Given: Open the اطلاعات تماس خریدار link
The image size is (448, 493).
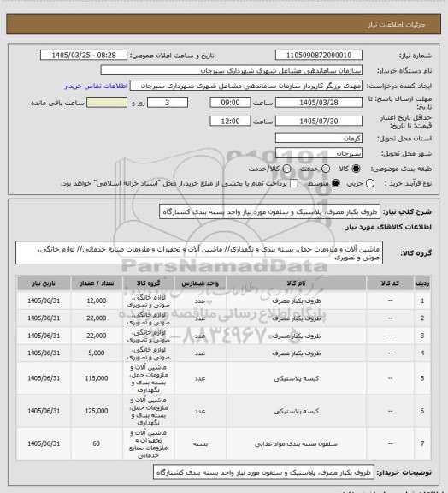Looking at the screenshot, I should (x=96, y=86).
